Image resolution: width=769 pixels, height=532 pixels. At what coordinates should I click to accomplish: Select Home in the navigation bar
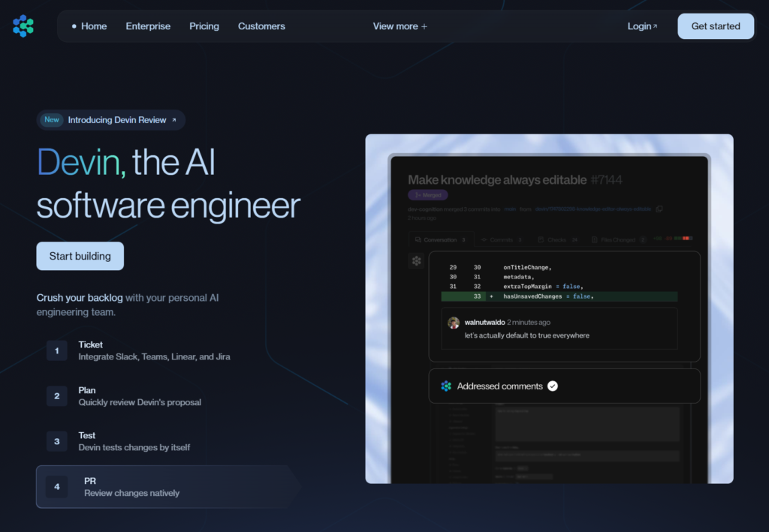coord(93,26)
